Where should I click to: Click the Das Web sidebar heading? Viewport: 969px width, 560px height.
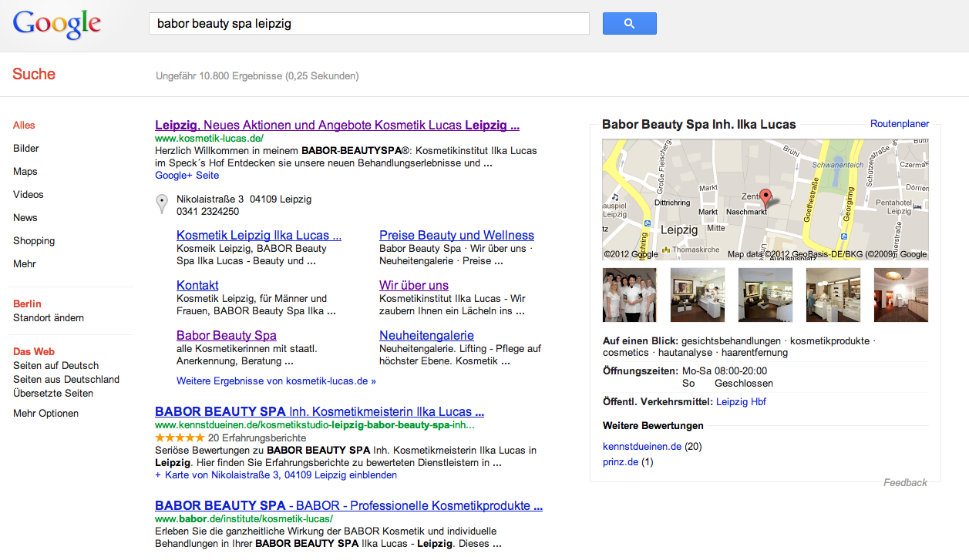click(x=34, y=352)
